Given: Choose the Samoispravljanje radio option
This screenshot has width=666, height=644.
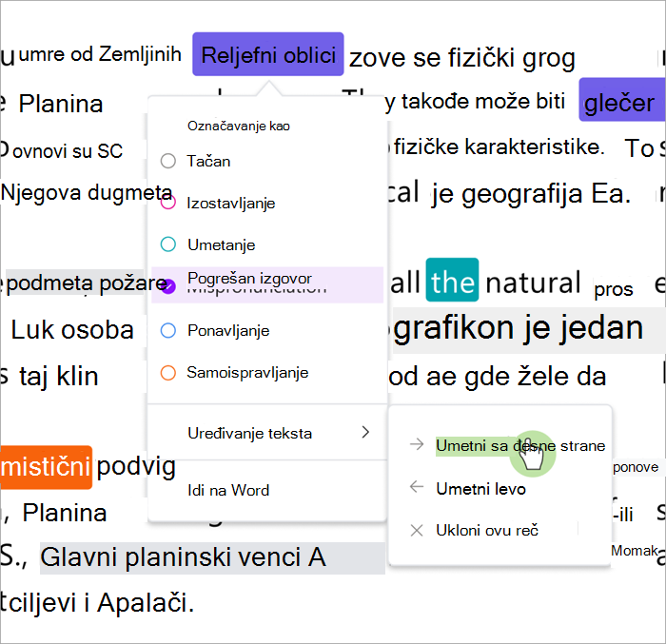Looking at the screenshot, I should click(168, 373).
